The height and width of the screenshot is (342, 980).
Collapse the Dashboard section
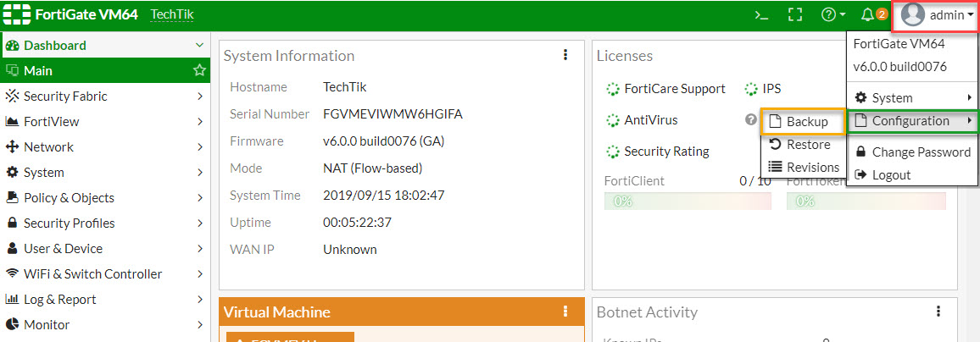point(199,46)
